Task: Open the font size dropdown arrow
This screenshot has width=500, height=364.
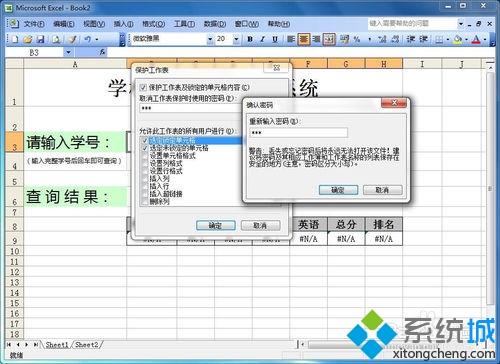Action: (236, 39)
